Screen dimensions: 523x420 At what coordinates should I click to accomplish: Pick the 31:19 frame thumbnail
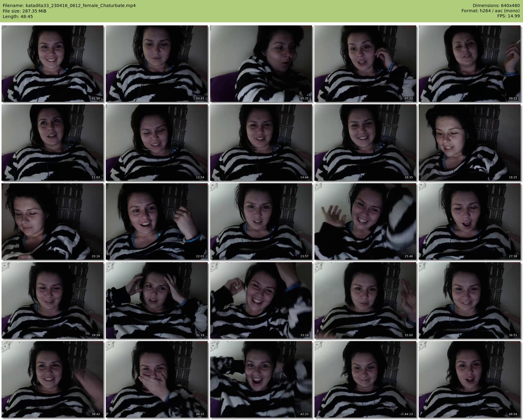(x=157, y=300)
